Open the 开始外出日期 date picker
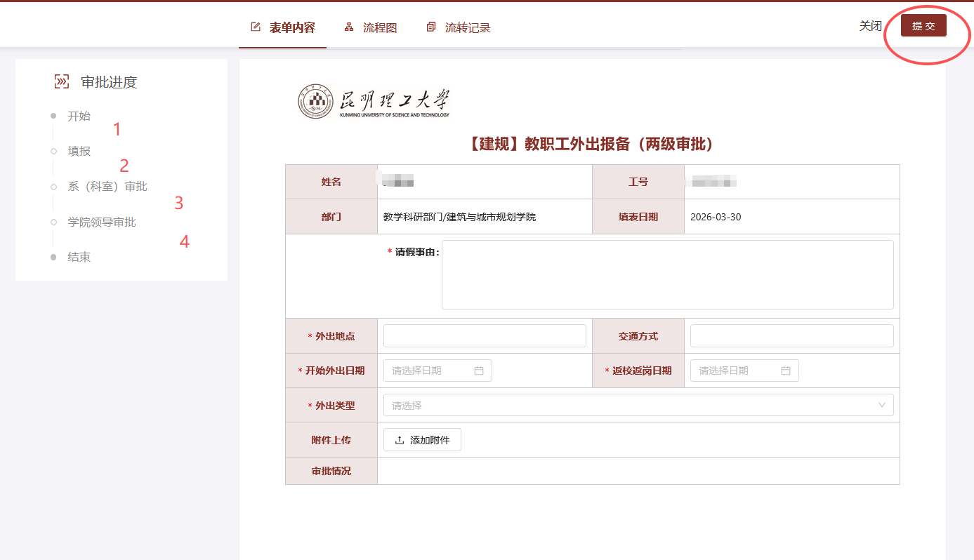The width and height of the screenshot is (974, 560). (x=430, y=371)
